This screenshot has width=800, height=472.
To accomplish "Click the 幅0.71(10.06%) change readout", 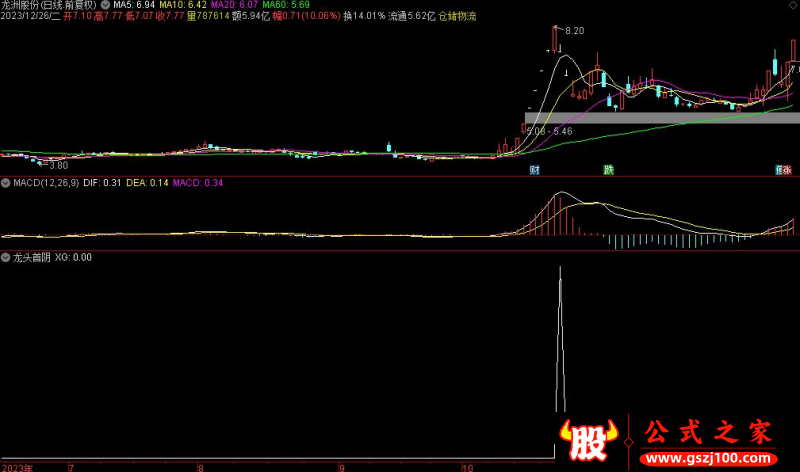I will 306,16.
